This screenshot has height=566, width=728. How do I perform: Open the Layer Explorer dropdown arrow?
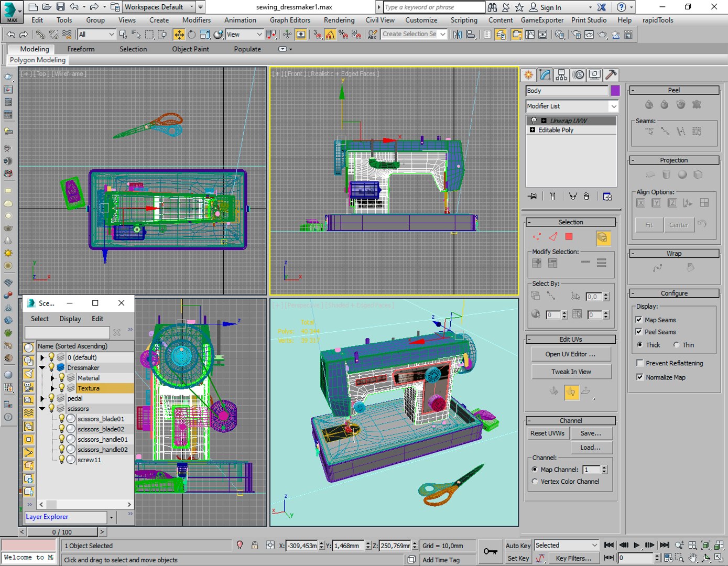(x=111, y=517)
